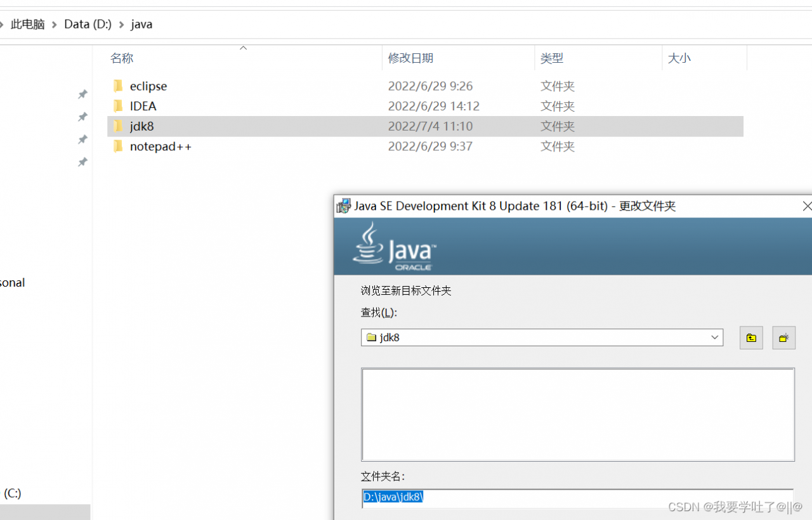Click pin icon beside the IDEA row
The height and width of the screenshot is (520, 812).
[x=82, y=117]
